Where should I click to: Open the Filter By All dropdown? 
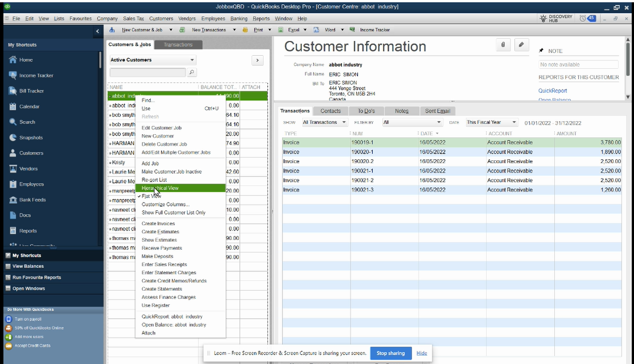412,122
